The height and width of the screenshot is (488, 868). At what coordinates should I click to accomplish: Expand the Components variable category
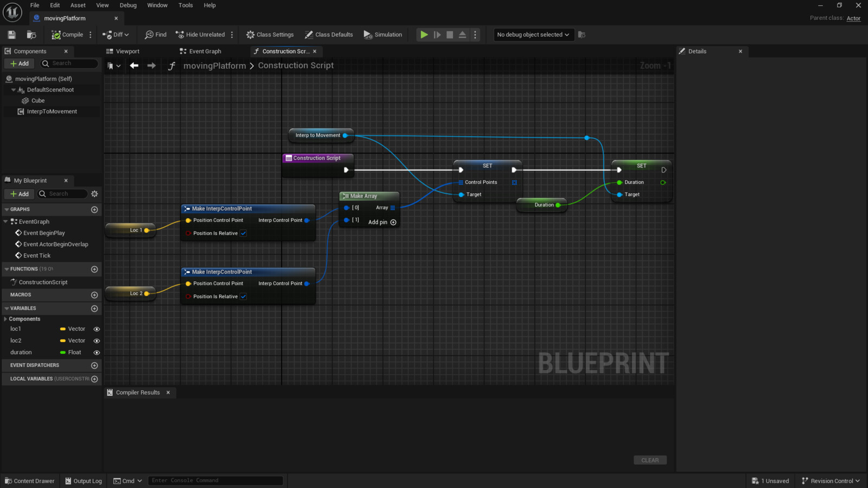coord(5,319)
